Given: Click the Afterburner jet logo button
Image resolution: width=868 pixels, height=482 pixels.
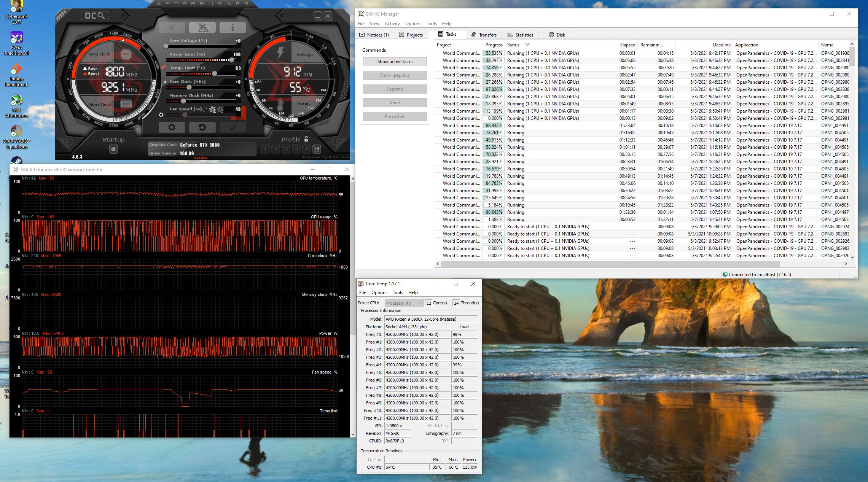Looking at the screenshot, I should [x=202, y=27].
